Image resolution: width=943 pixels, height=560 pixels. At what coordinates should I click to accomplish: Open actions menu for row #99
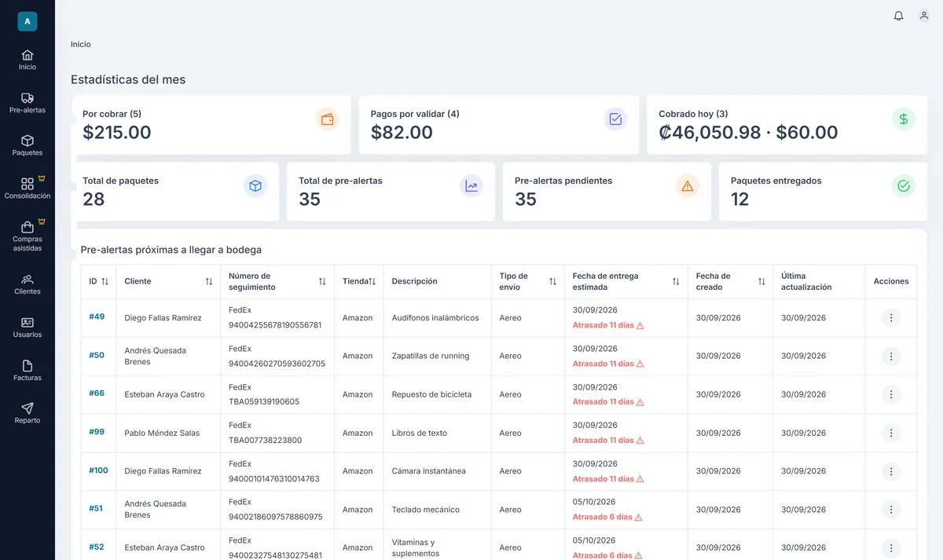tap(891, 433)
